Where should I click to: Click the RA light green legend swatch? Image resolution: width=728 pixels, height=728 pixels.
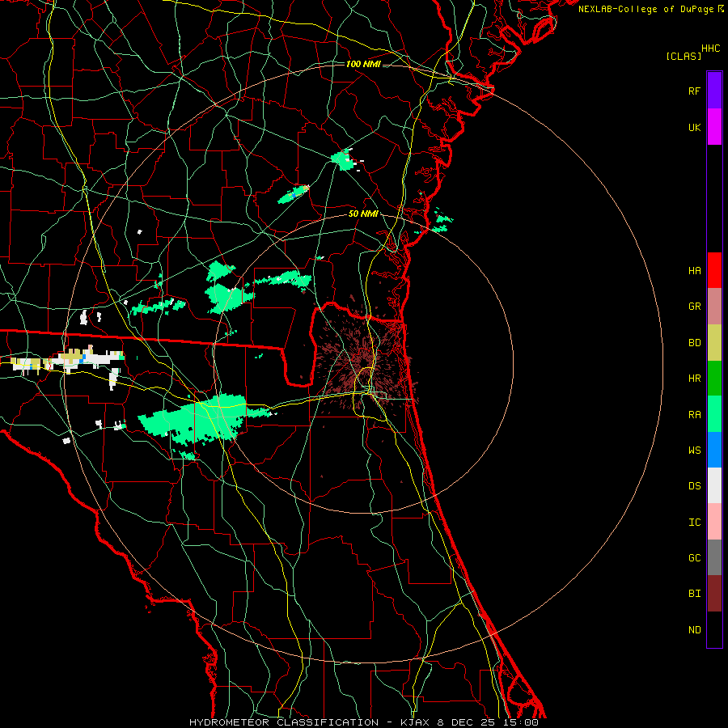pyautogui.click(x=714, y=414)
